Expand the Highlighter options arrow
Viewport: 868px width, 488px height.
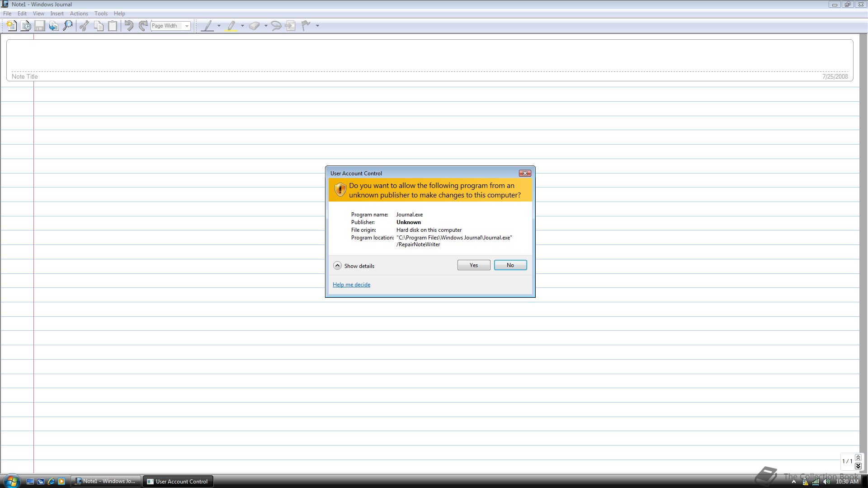243,26
